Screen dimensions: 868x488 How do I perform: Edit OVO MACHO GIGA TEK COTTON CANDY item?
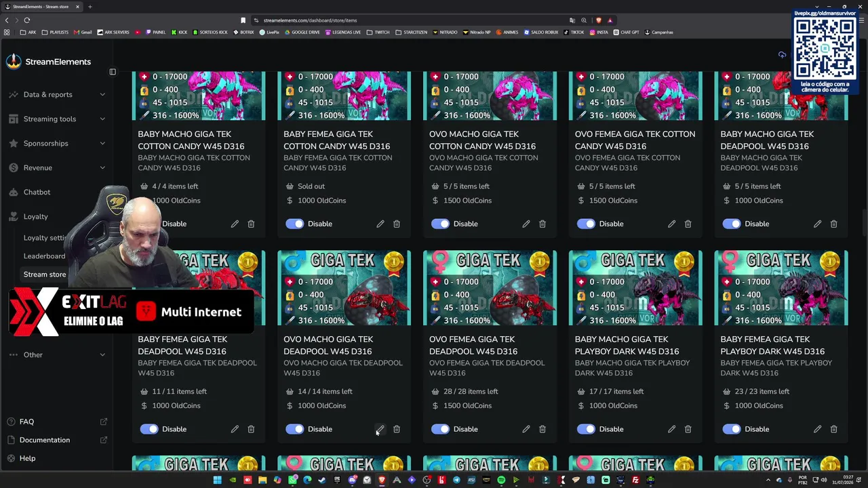[526, 224]
